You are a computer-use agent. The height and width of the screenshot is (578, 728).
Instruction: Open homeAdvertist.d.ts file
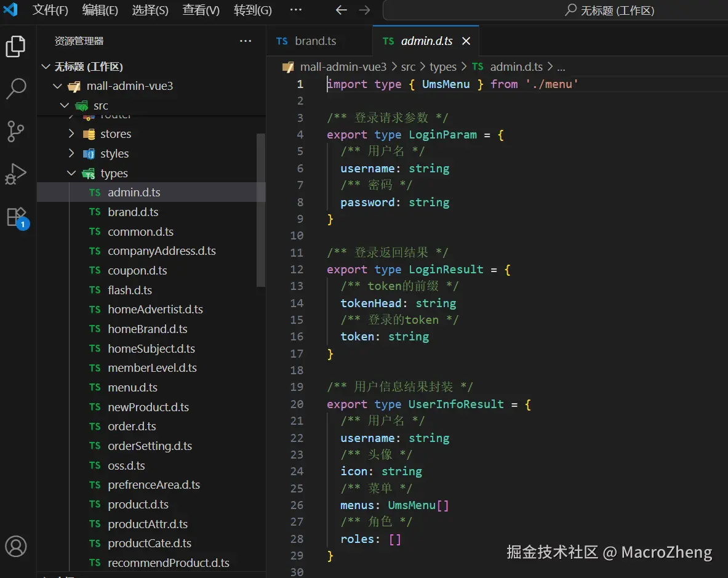[x=151, y=309]
